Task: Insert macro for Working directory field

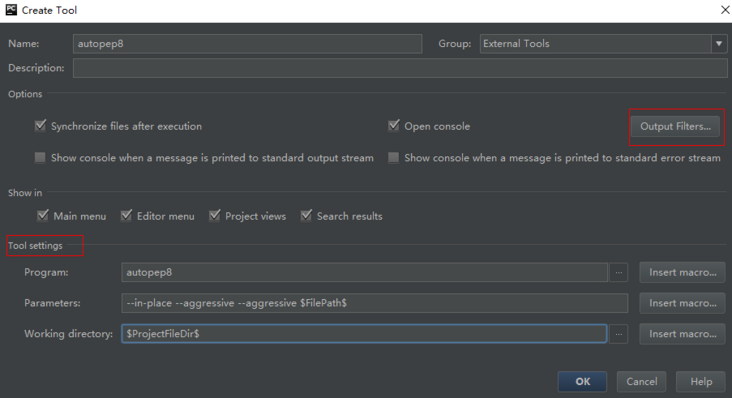Action: coord(683,334)
